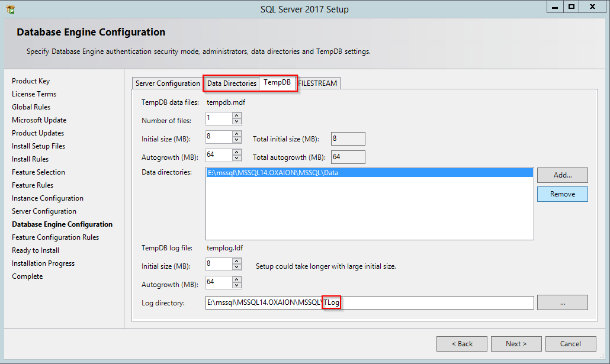
Task: Click the Log directory path field
Action: pos(370,302)
